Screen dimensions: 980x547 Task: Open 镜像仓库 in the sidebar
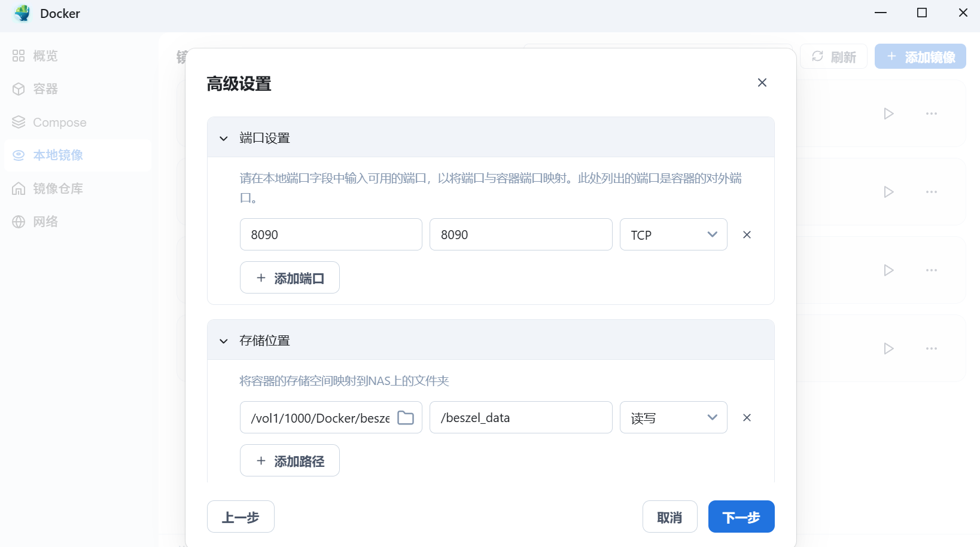point(57,189)
